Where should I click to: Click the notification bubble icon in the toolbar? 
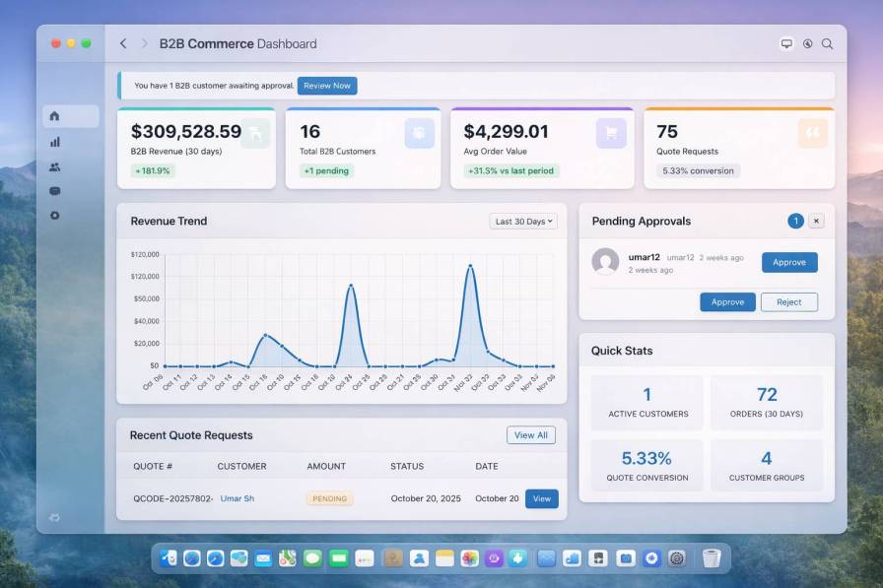tap(785, 43)
